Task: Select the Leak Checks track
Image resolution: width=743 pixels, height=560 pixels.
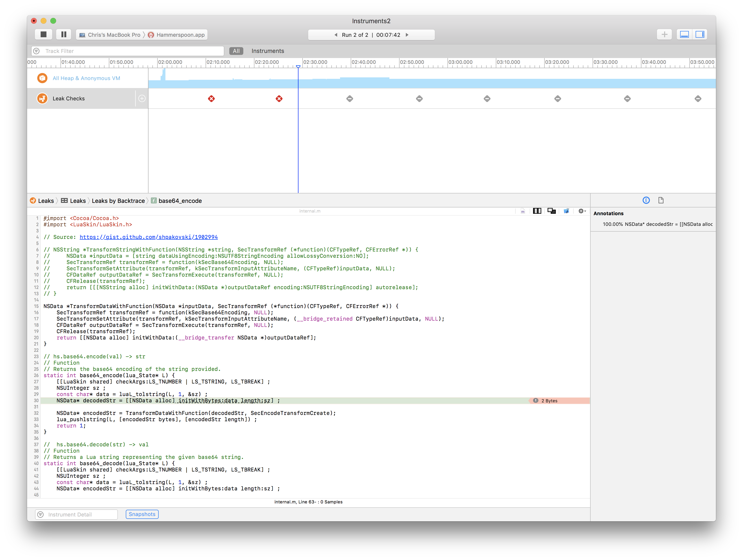Action: [88, 98]
